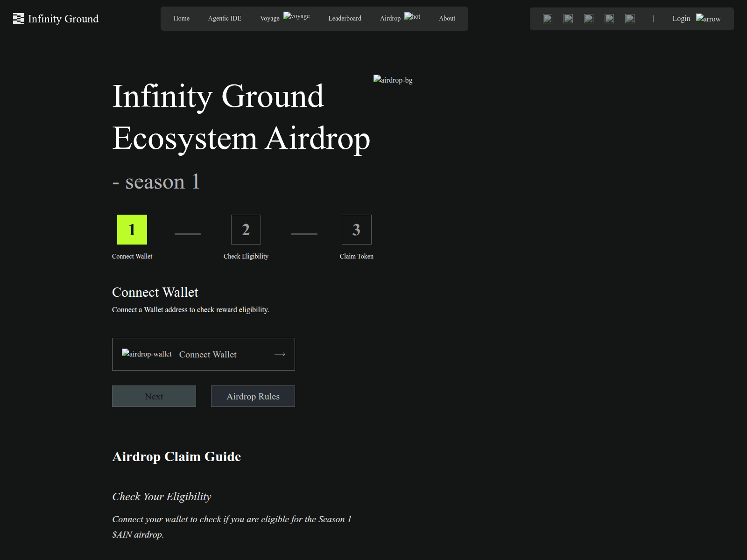Select the Airdrop navigation item
The image size is (747, 560).
(390, 18)
